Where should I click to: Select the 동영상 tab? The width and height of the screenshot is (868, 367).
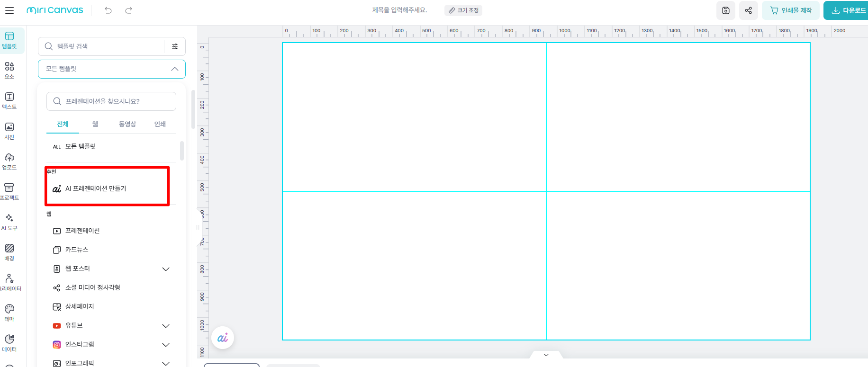(127, 124)
